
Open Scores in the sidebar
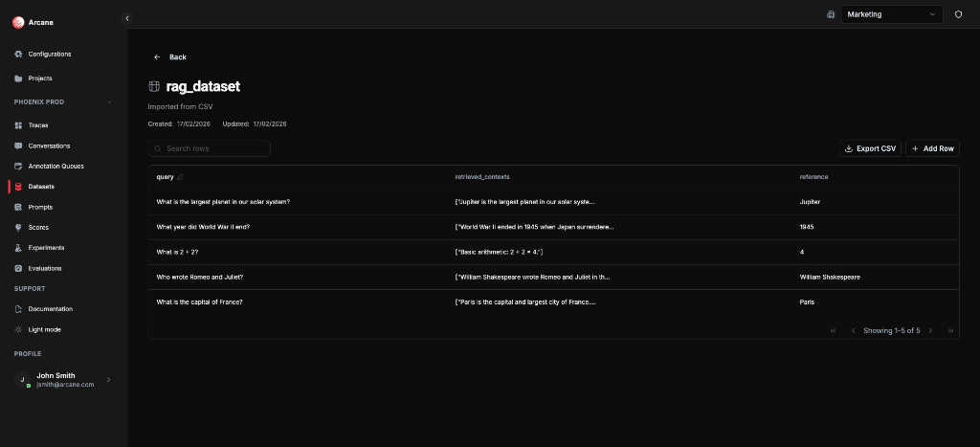(38, 228)
